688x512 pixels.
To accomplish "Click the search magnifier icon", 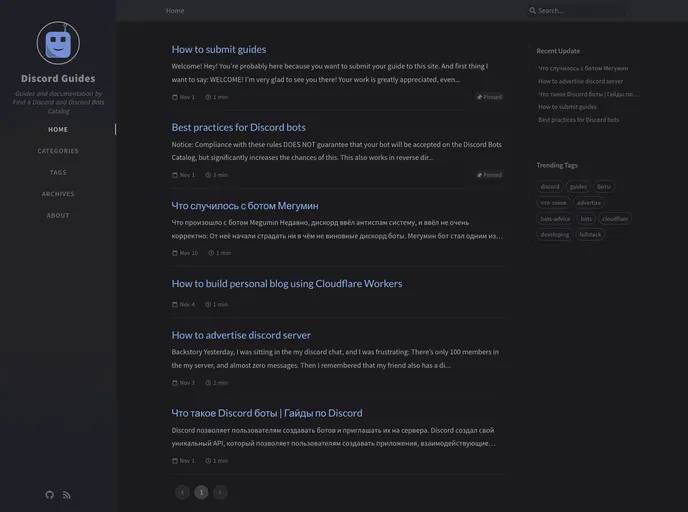I will (x=533, y=10).
